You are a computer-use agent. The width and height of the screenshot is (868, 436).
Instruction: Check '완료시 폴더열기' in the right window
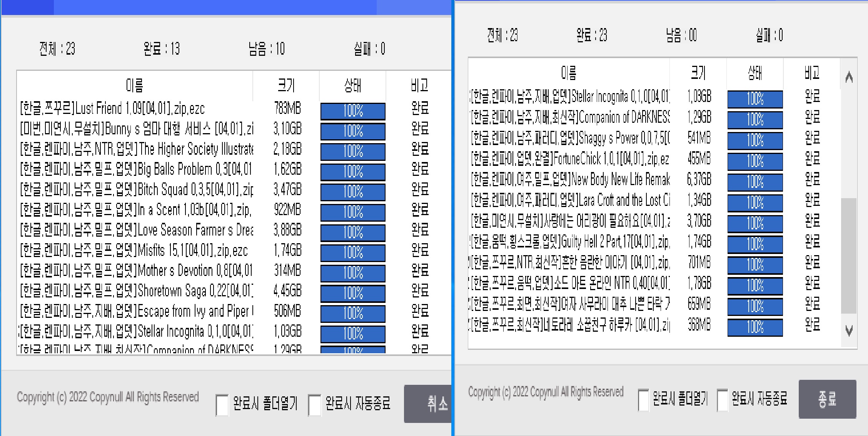[643, 399]
